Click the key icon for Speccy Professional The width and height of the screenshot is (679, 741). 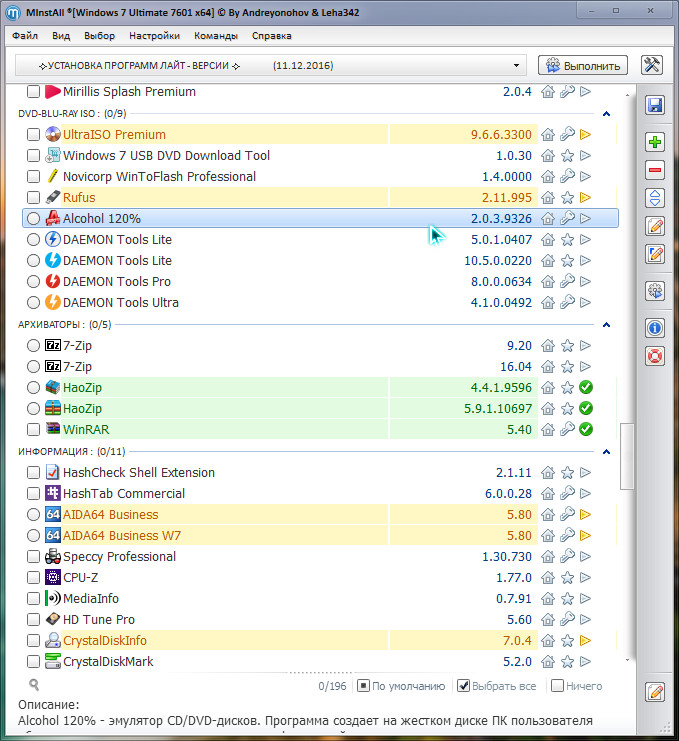coord(567,556)
